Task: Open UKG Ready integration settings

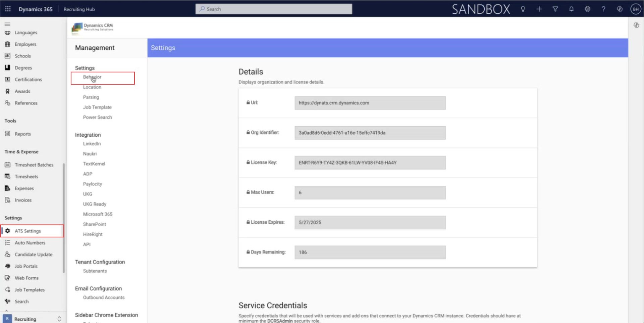Action: point(95,204)
